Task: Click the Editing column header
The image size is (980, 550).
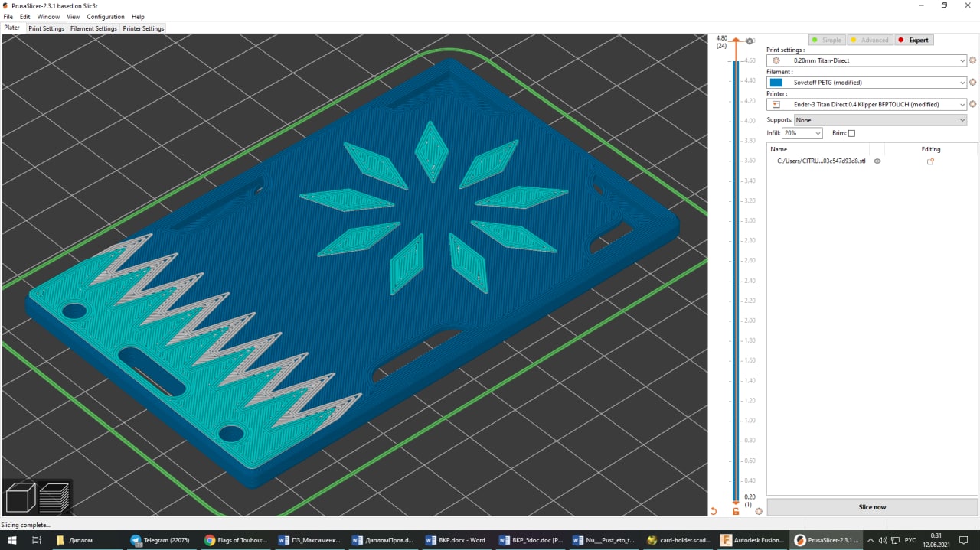Action: [931, 149]
